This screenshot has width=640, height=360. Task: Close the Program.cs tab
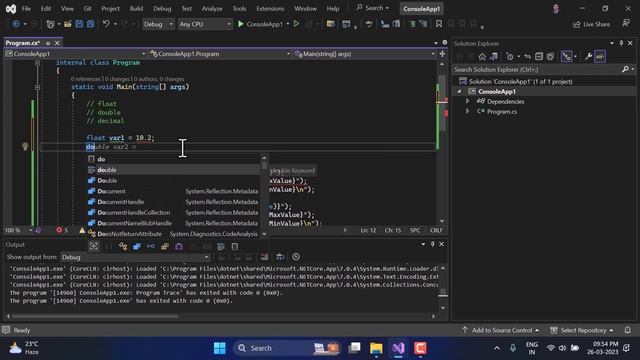[x=57, y=43]
